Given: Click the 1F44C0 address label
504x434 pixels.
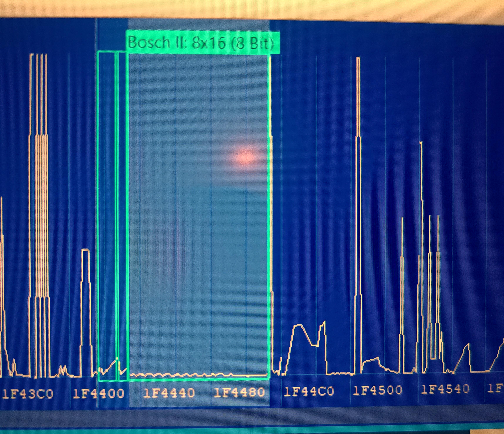Looking at the screenshot, I should (309, 391).
